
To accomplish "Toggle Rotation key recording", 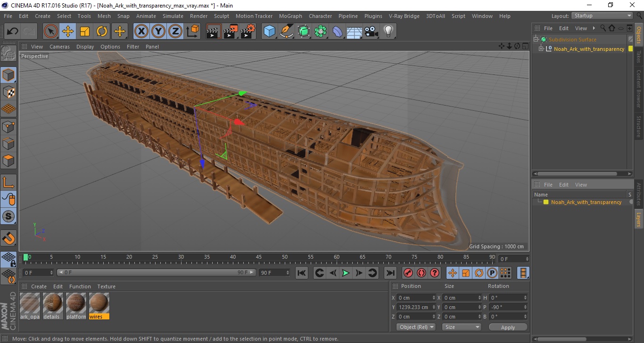I will click(x=479, y=273).
